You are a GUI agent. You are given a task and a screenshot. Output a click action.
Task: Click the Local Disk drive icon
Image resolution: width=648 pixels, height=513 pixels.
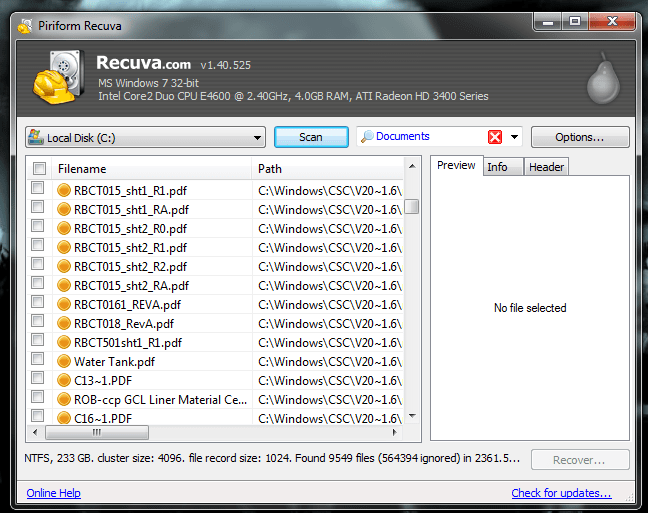36,137
